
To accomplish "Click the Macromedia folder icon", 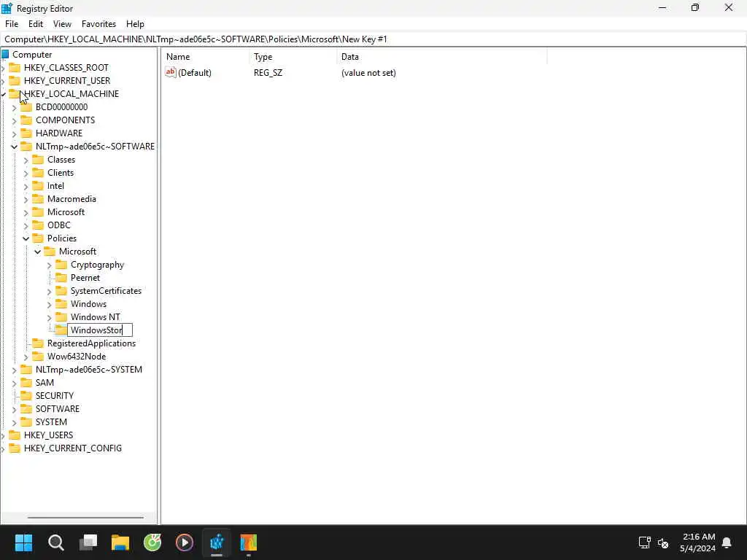I will [x=38, y=198].
